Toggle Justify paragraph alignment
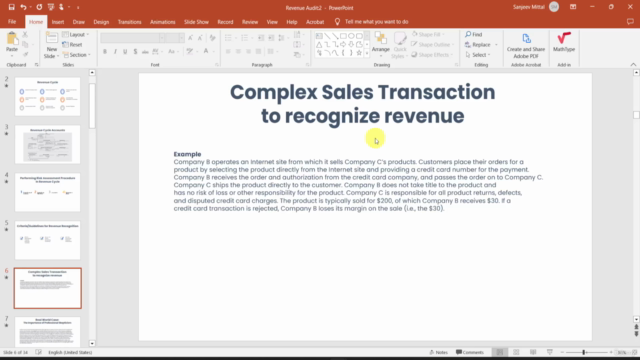This screenshot has height=360, width=640. tap(258, 51)
